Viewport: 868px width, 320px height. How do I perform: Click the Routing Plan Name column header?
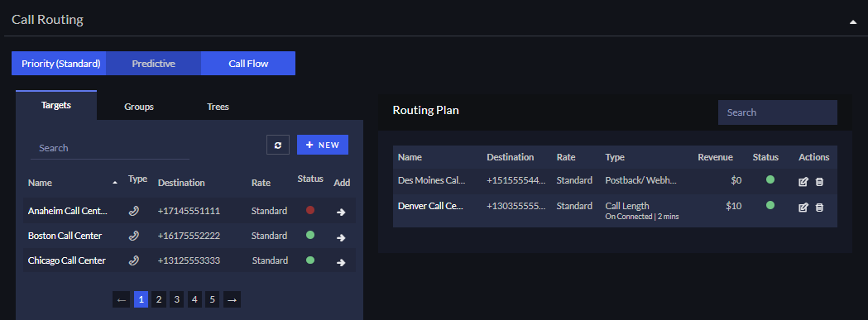coord(410,157)
